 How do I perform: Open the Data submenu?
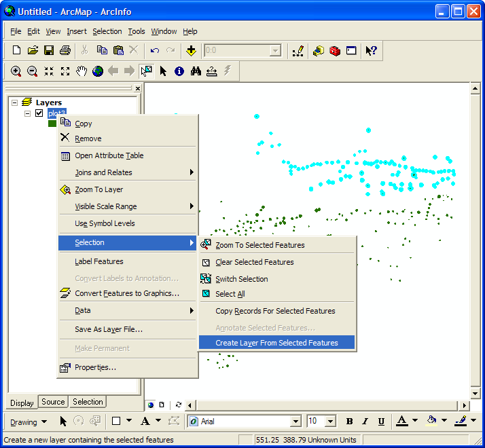coord(128,310)
